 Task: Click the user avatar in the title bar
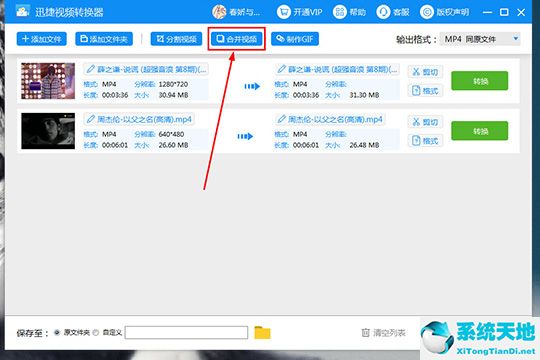pos(219,12)
